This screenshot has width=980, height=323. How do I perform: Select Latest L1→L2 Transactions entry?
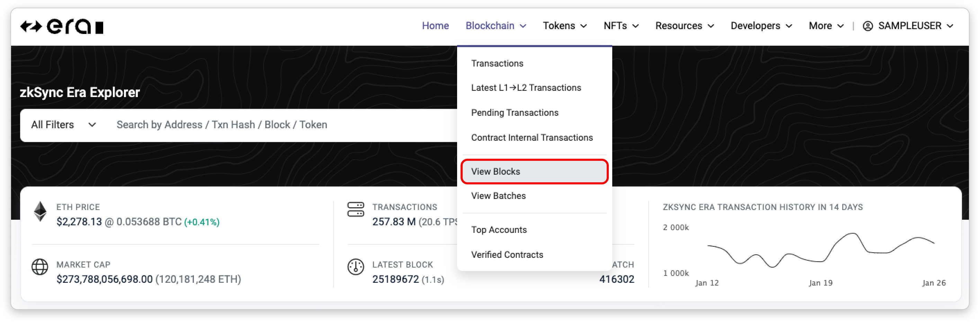click(526, 88)
